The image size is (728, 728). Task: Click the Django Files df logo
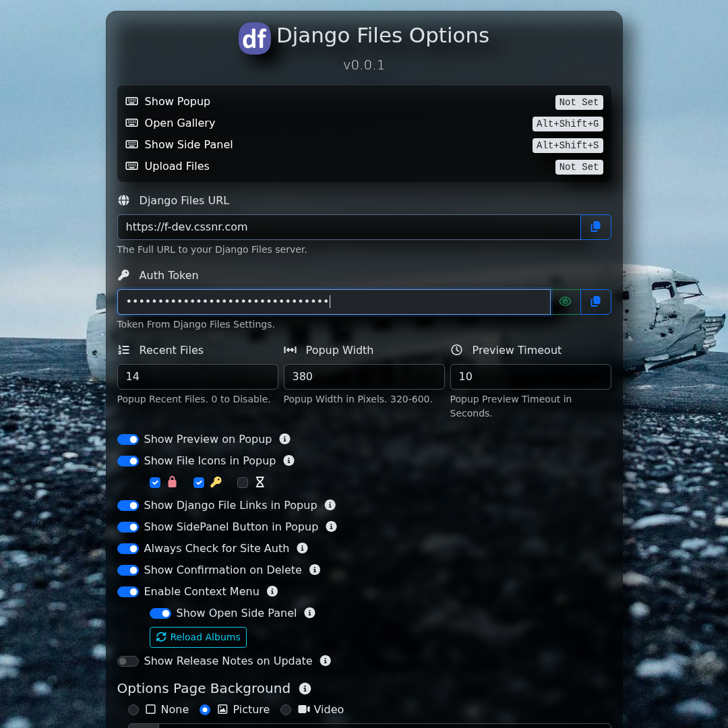pyautogui.click(x=255, y=38)
